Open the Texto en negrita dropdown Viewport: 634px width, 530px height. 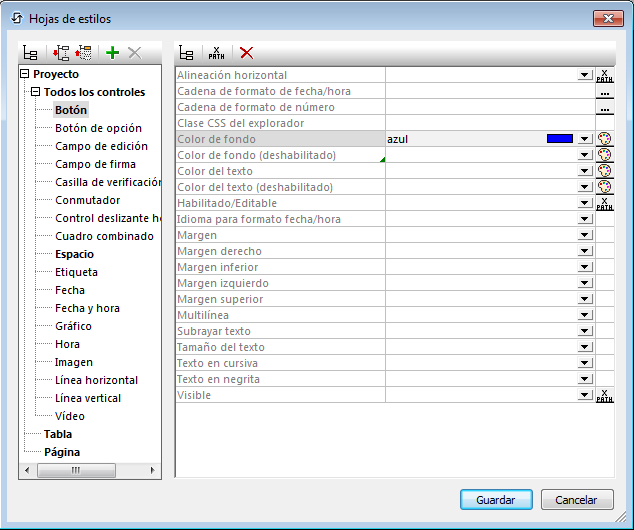pos(585,379)
